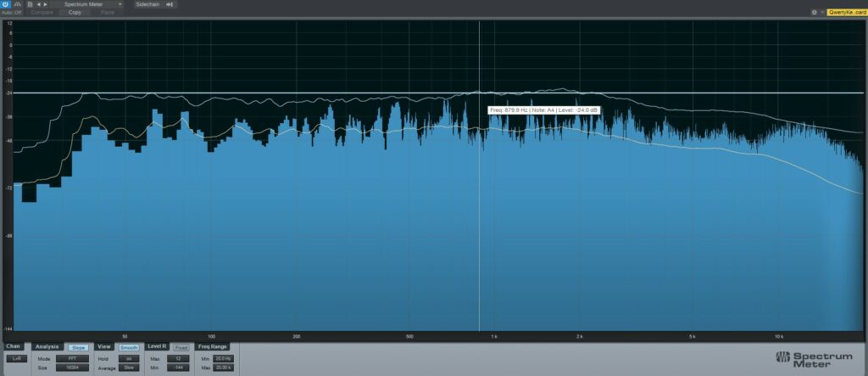Open the Spectrum Meter preset dropdown
Screen dimensions: 868x376
tap(87, 4)
